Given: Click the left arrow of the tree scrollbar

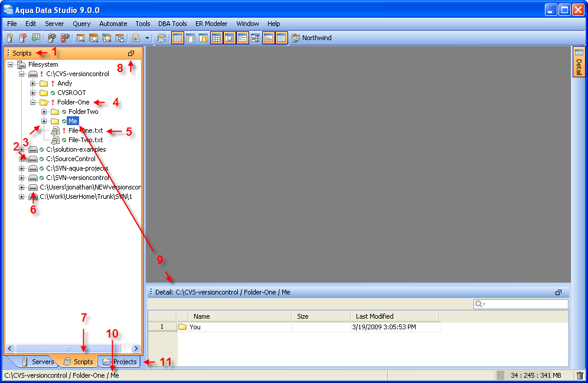Looking at the screenshot, I should coord(10,349).
